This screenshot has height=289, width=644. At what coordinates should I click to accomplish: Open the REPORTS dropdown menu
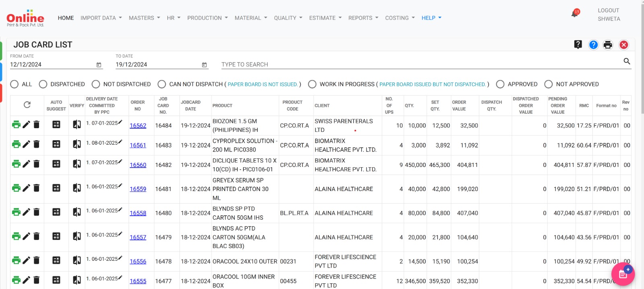click(x=363, y=18)
